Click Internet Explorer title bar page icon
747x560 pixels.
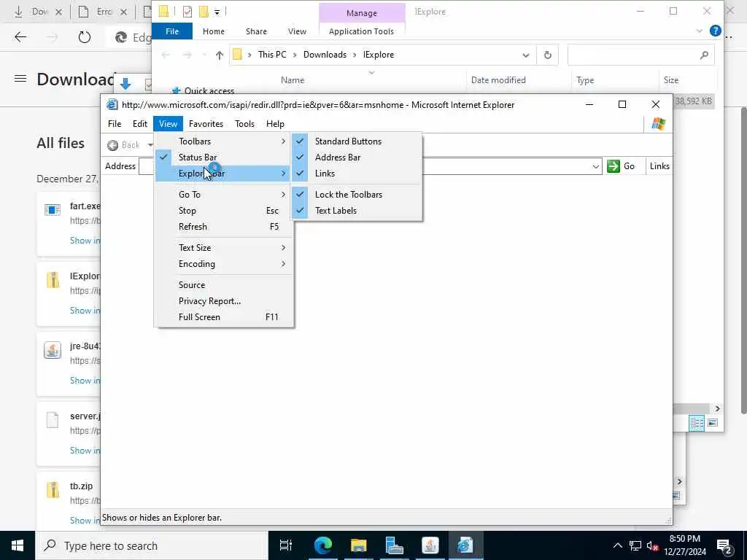tap(112, 104)
